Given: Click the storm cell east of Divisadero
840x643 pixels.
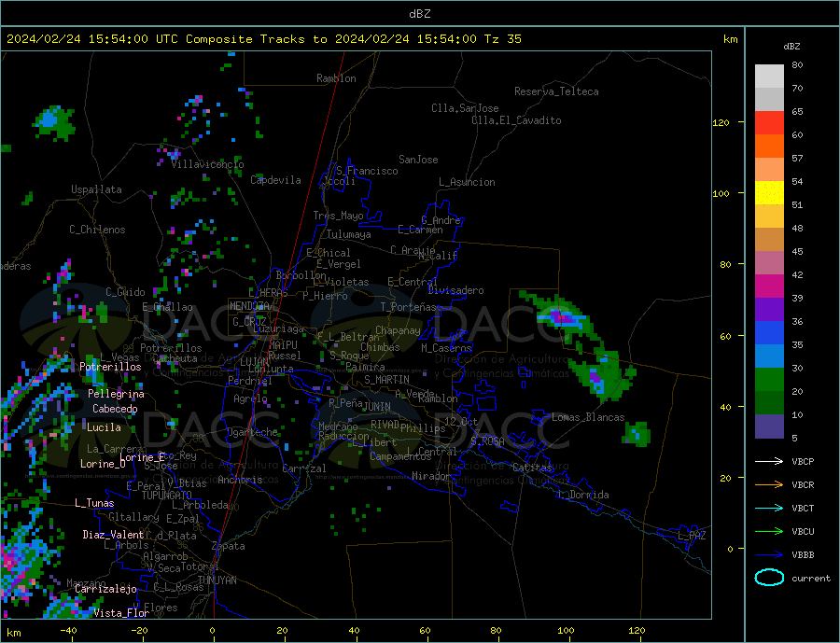Looking at the screenshot, I should tap(560, 317).
